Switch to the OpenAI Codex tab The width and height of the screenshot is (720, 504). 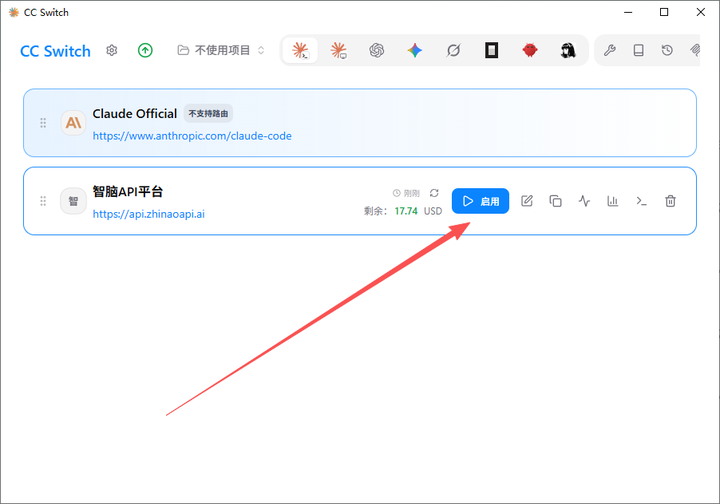[x=377, y=50]
